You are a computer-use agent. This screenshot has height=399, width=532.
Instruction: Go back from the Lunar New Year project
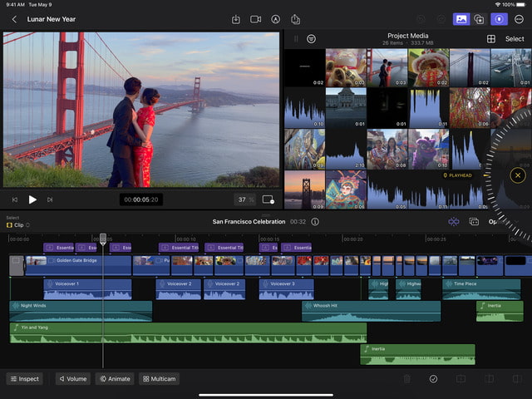pos(14,18)
